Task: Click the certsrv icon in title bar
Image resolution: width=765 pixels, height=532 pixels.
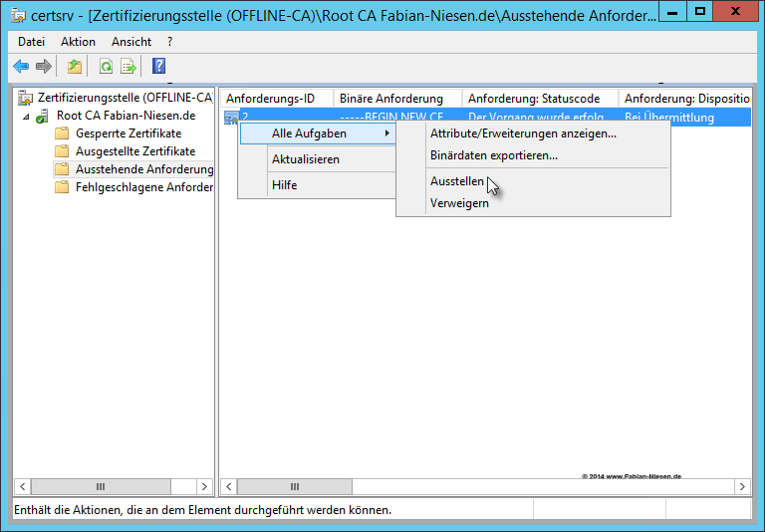Action: point(19,15)
